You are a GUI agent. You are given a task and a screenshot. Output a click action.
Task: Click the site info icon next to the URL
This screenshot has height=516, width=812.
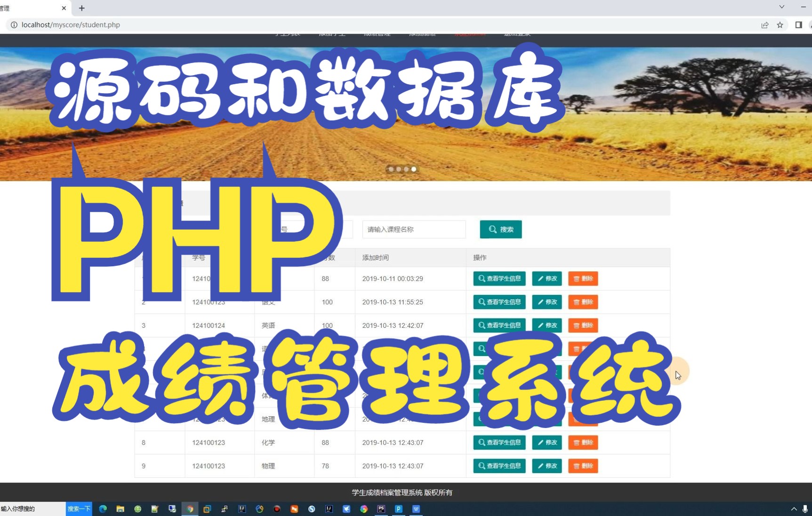click(15, 24)
